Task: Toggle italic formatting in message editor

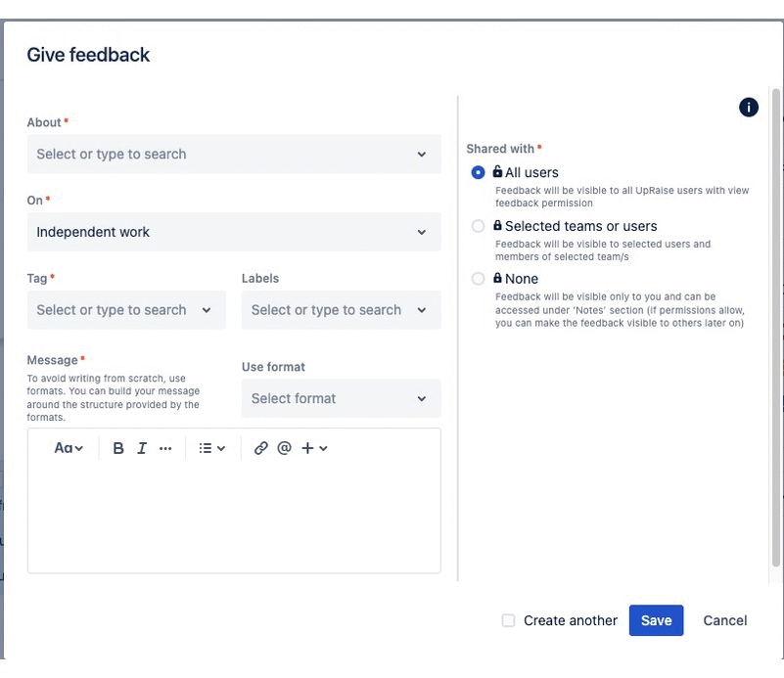Action: pos(142,448)
